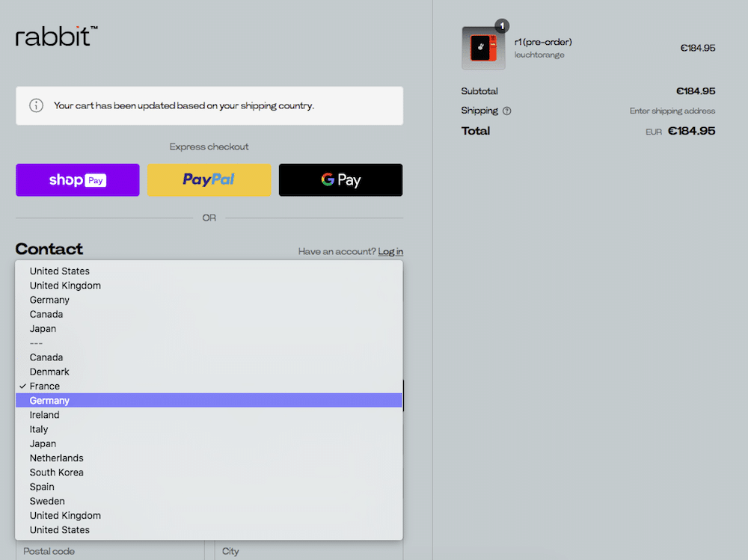Open the Shipping help question-mark icon
Image resolution: width=748 pixels, height=560 pixels.
[x=507, y=111]
